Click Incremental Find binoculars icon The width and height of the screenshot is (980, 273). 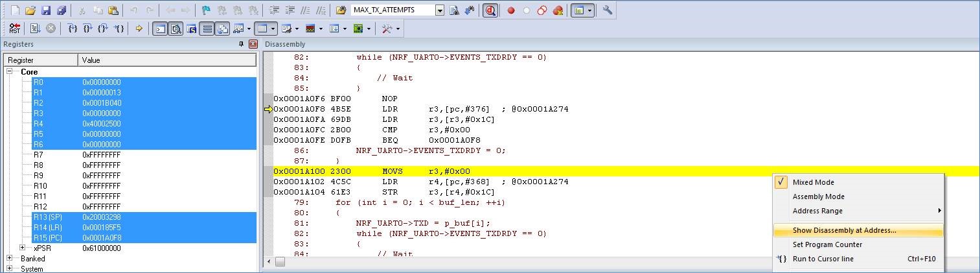(470, 10)
